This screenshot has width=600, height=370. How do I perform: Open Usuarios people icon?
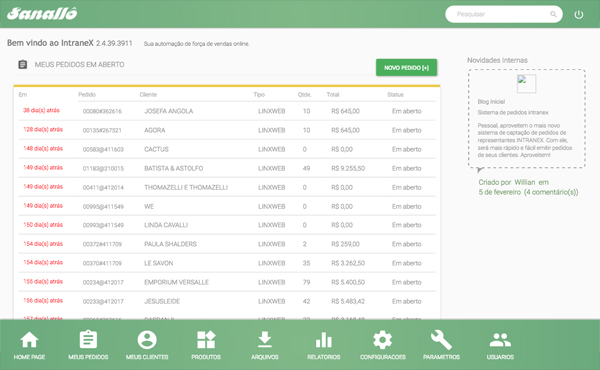[500, 339]
